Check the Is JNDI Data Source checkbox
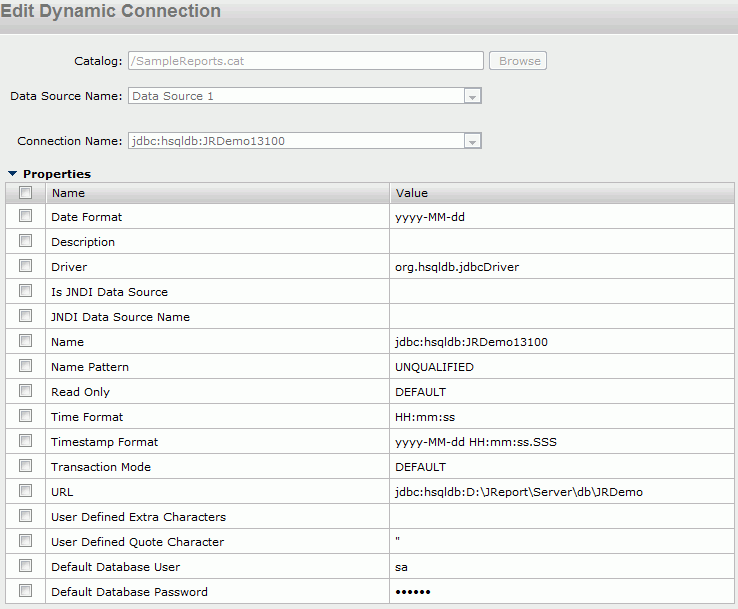The image size is (738, 609). [25, 291]
